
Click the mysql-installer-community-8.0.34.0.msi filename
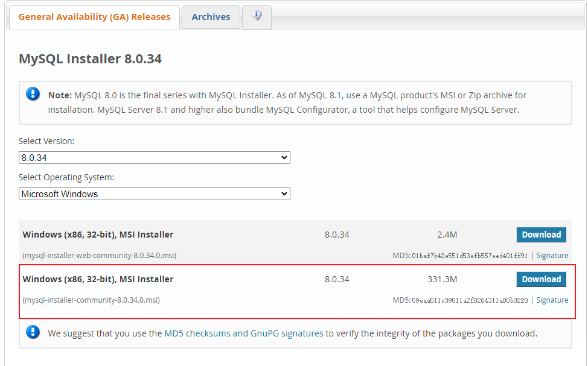(91, 300)
